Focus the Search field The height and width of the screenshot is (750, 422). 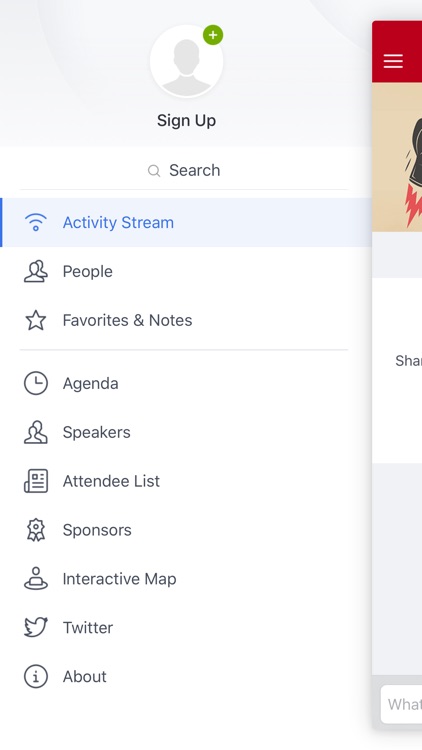pos(184,170)
